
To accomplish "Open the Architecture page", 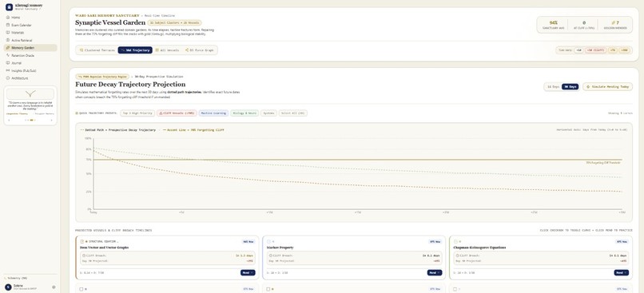I will (x=30, y=78).
